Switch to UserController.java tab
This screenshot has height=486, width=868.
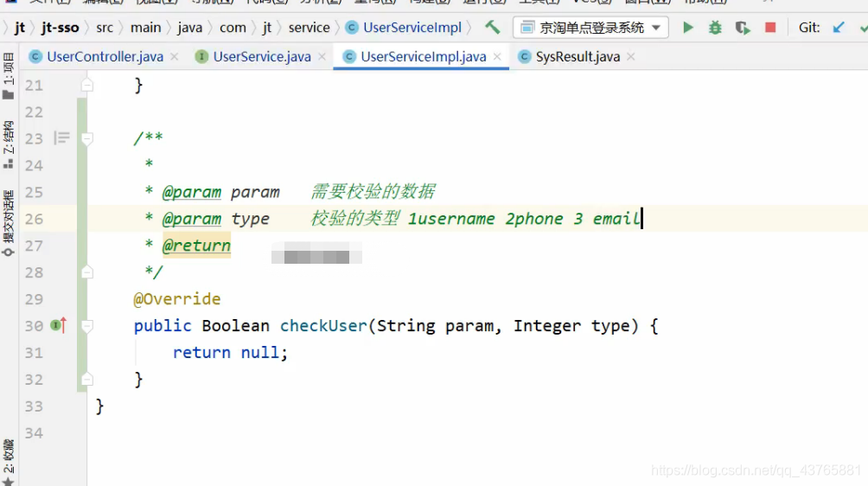(105, 56)
